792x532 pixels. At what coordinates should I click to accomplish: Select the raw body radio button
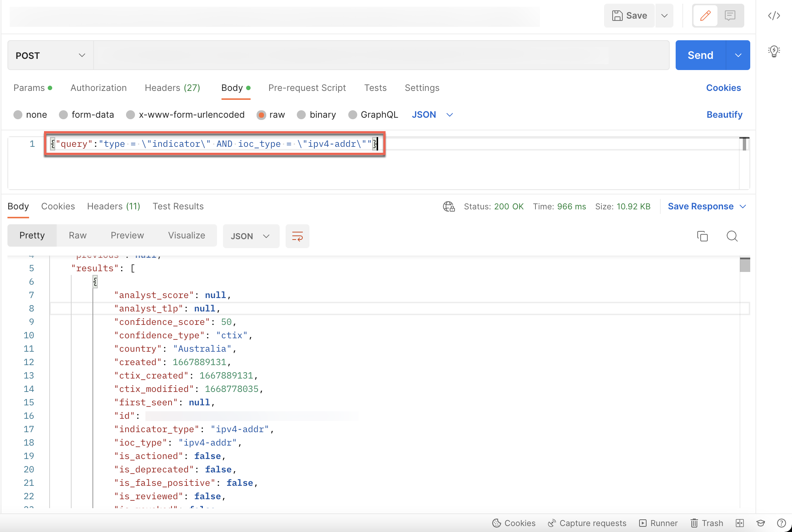coord(261,115)
